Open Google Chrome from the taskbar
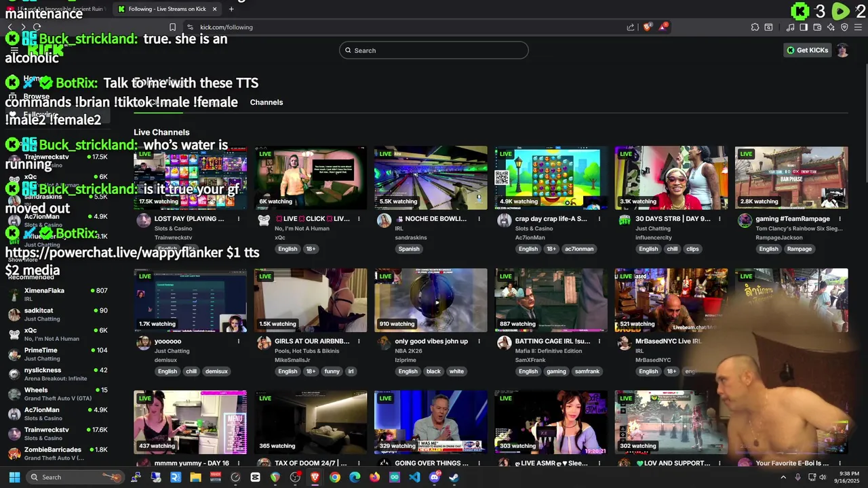Image resolution: width=868 pixels, height=488 pixels. click(x=335, y=477)
